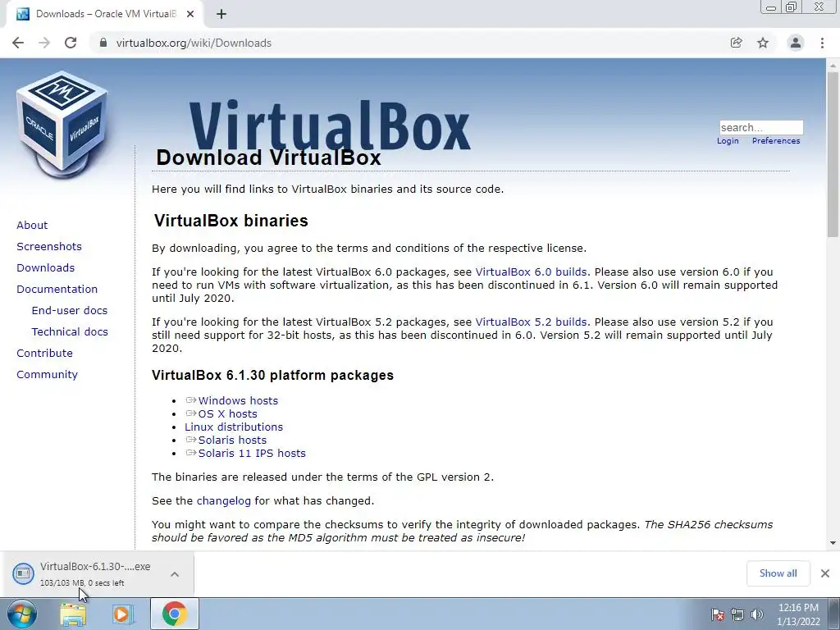Share this page using the share icon

737,43
